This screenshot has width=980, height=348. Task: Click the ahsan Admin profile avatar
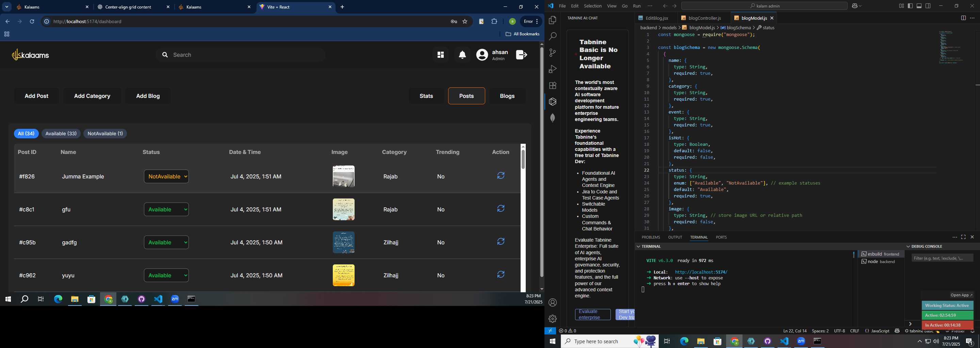[482, 55]
